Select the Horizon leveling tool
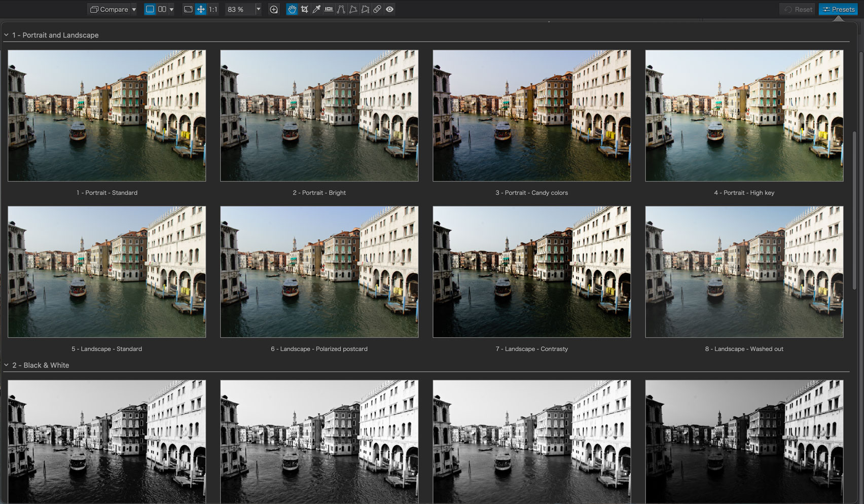The height and width of the screenshot is (504, 864). pos(329,9)
